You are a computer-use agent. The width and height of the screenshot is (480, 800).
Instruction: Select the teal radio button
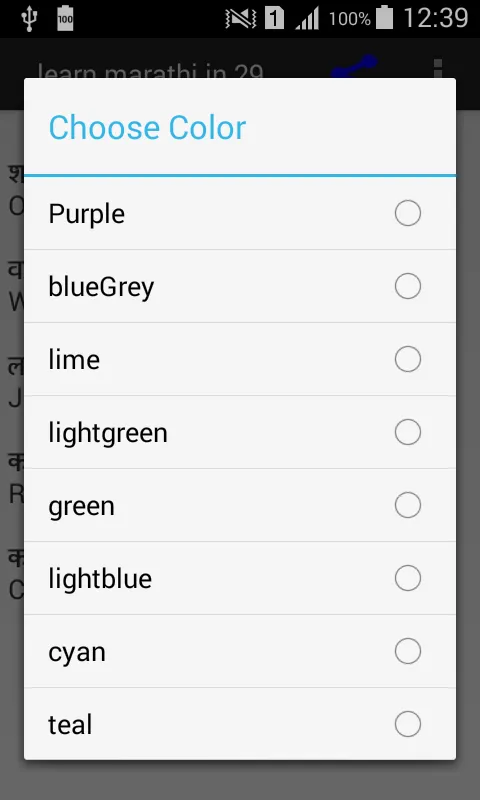point(408,724)
